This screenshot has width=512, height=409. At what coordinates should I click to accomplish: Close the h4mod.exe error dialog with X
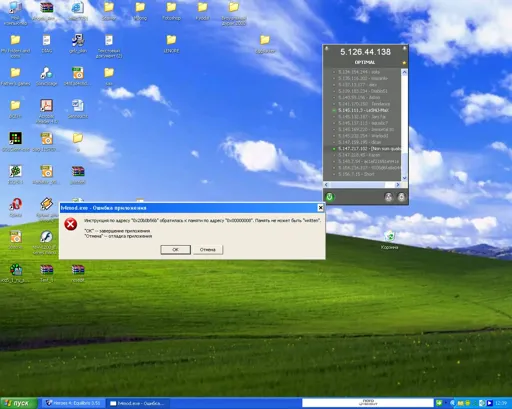coord(320,208)
